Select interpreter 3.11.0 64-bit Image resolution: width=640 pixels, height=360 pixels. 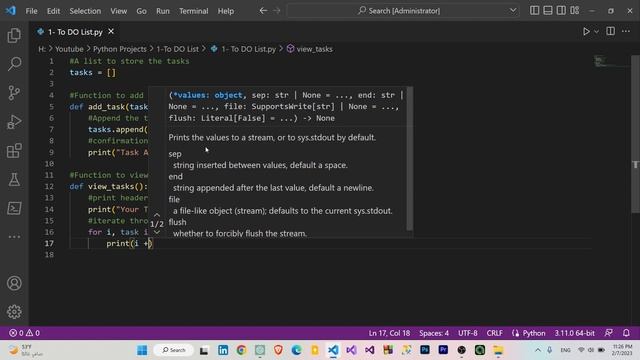(574, 333)
